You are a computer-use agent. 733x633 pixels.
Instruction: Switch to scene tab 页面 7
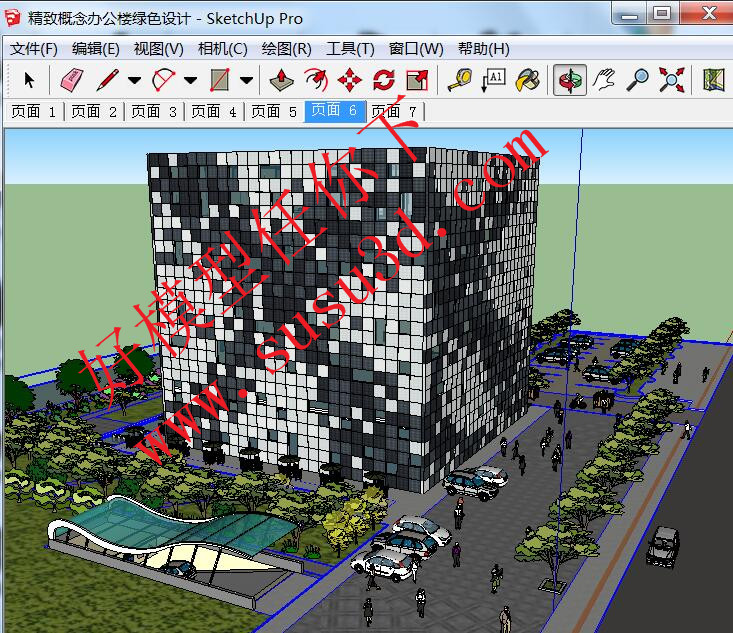pyautogui.click(x=394, y=111)
